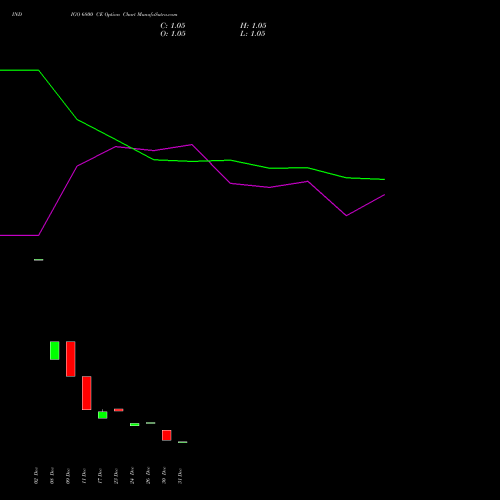The width and height of the screenshot is (500, 500).
Task: Click the right end of the green line
Action: click(384, 179)
